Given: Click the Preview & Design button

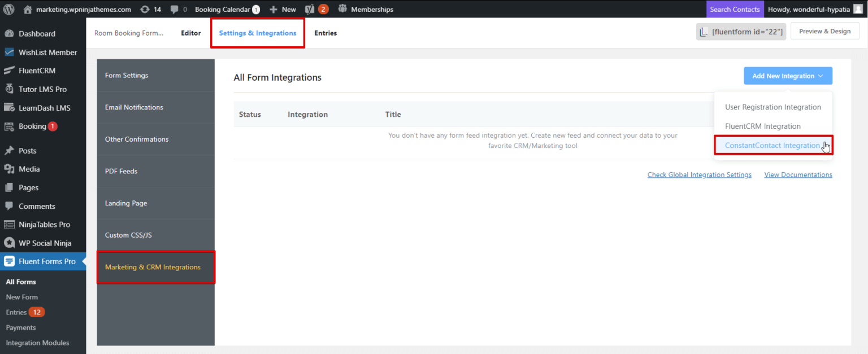Looking at the screenshot, I should click(x=824, y=30).
